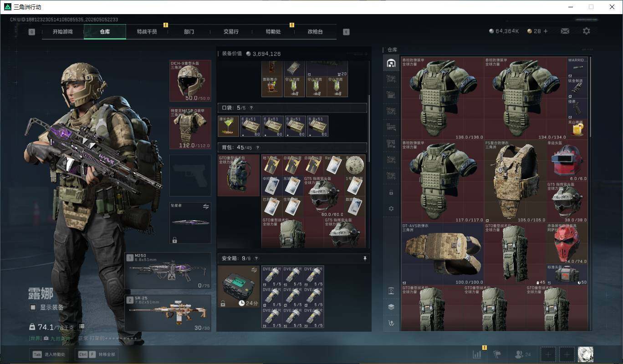Switch to the 开始游戏 tab
Viewport: 623px width, 364px height.
pos(62,32)
